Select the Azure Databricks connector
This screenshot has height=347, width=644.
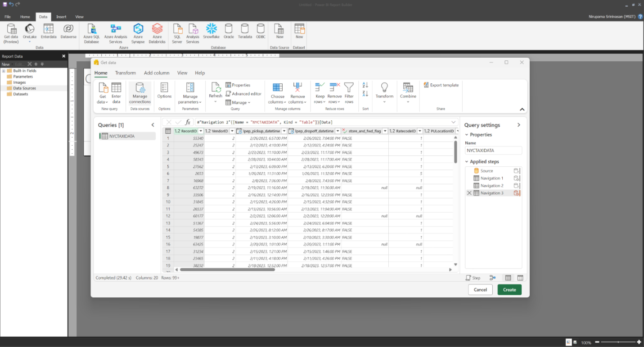click(157, 34)
